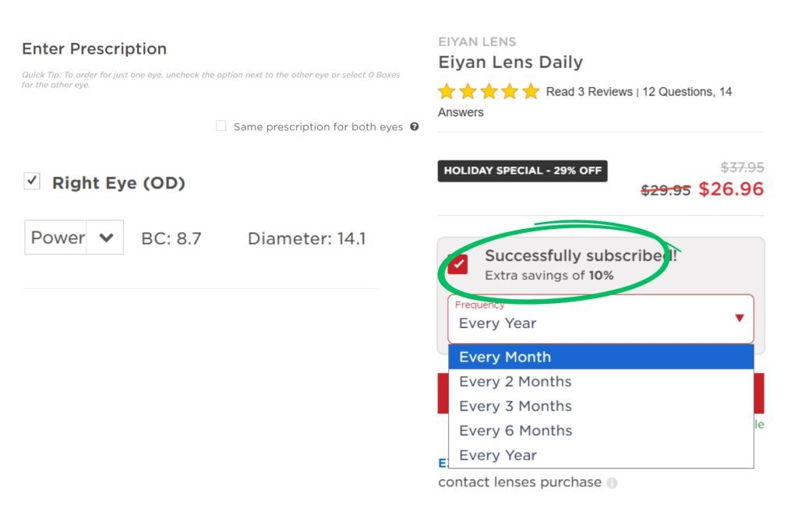Choose Every 2 Months option
The height and width of the screenshot is (532, 798).
click(515, 382)
